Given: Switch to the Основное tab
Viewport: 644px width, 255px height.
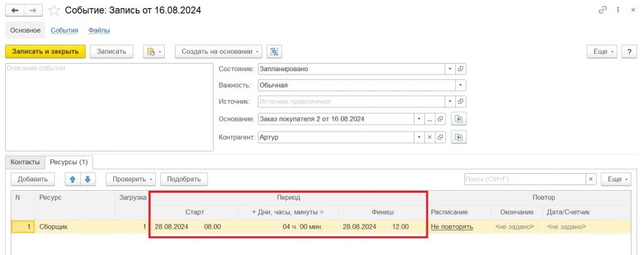Looking at the screenshot, I should (25, 30).
